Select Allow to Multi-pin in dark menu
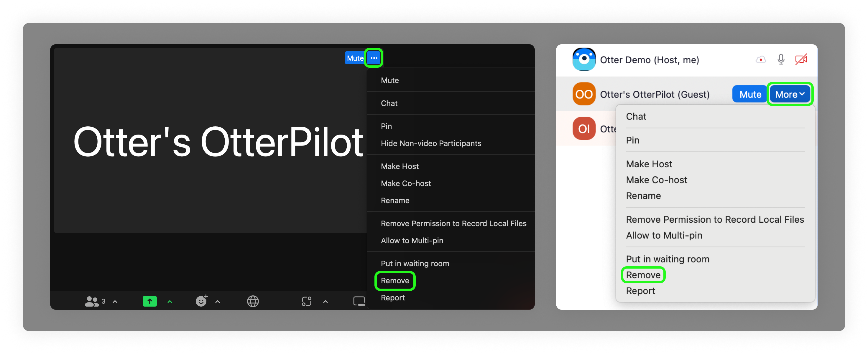Viewport: 868px width, 354px height. pos(412,240)
